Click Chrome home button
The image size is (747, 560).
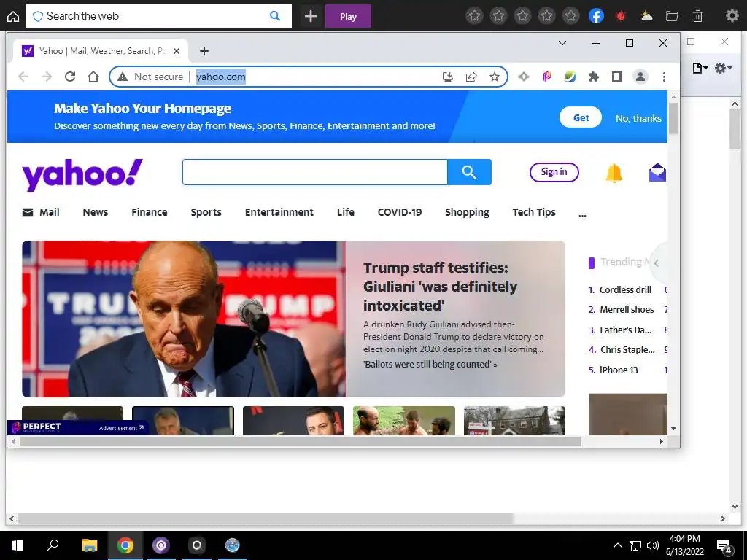[x=93, y=77]
